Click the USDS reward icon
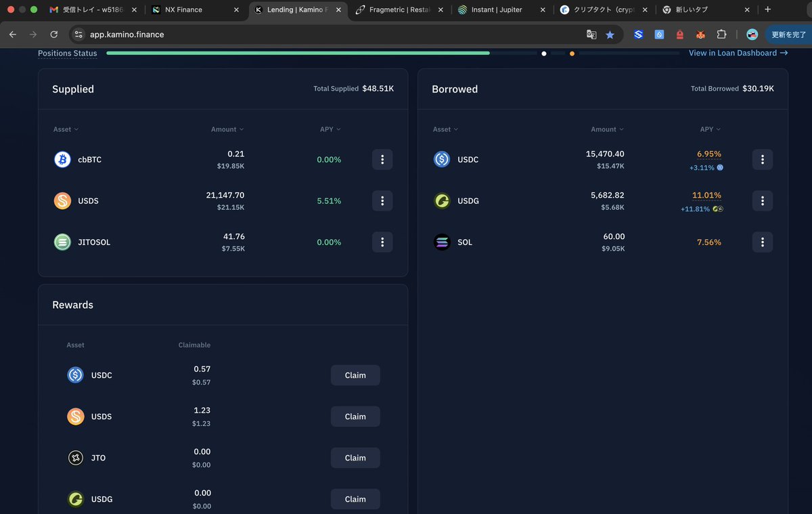 pyautogui.click(x=75, y=416)
